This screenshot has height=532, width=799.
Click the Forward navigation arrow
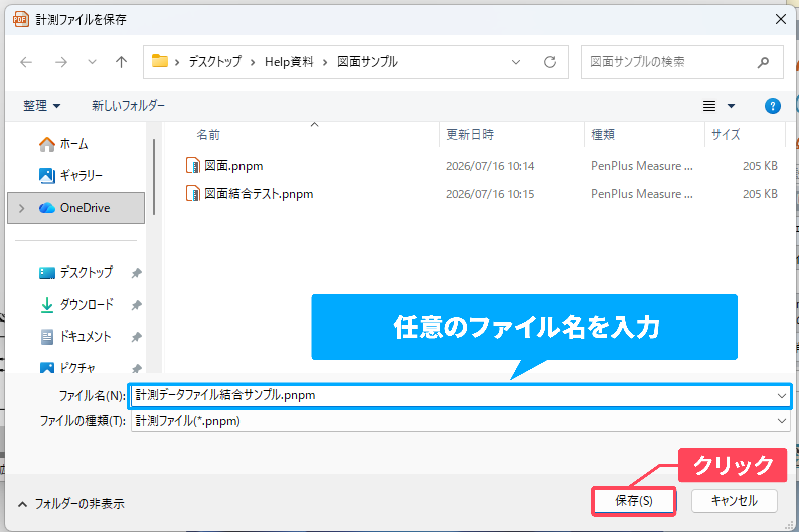click(x=61, y=62)
